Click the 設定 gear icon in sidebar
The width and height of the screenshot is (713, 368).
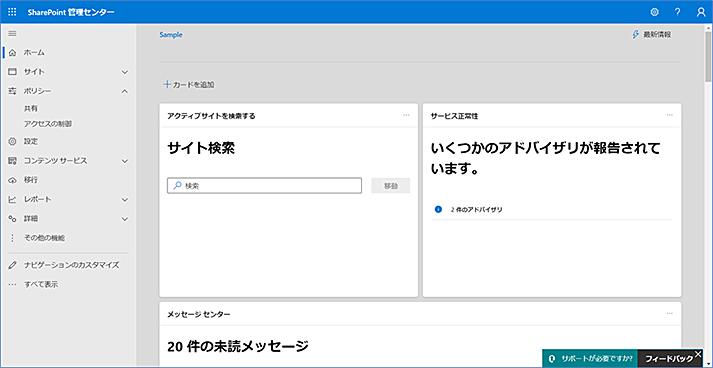click(12, 141)
